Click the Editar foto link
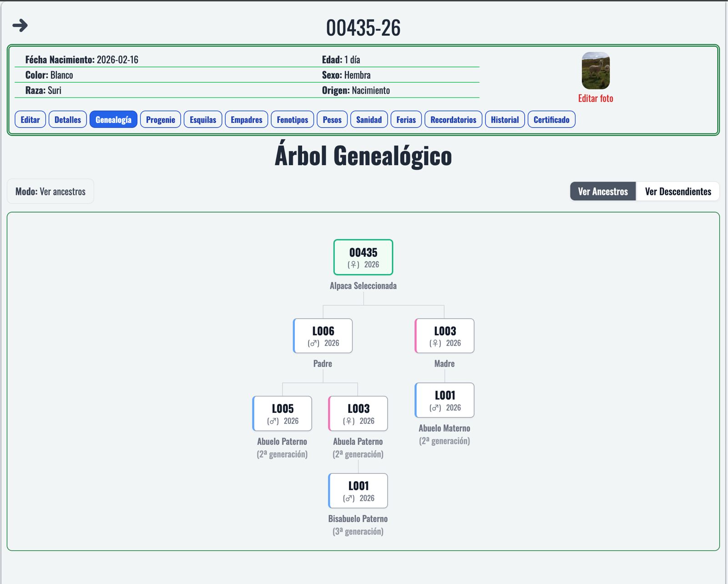Image resolution: width=728 pixels, height=584 pixels. tap(595, 98)
